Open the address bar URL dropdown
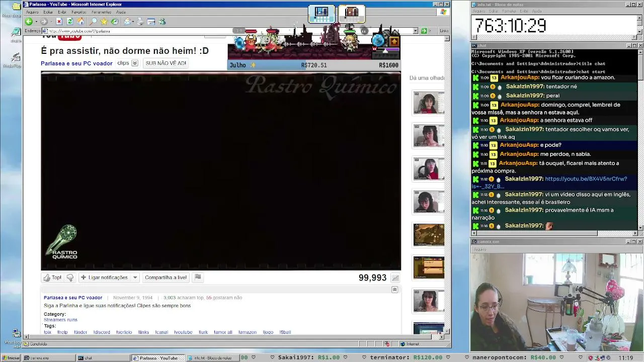Viewport: 644px width, 362px height. (416, 31)
